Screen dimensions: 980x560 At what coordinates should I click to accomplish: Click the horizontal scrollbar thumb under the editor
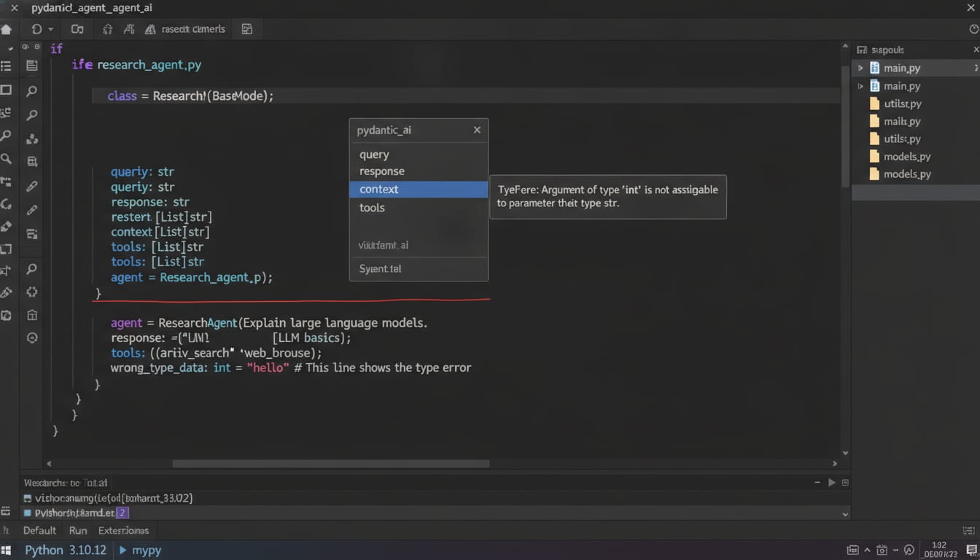(330, 464)
